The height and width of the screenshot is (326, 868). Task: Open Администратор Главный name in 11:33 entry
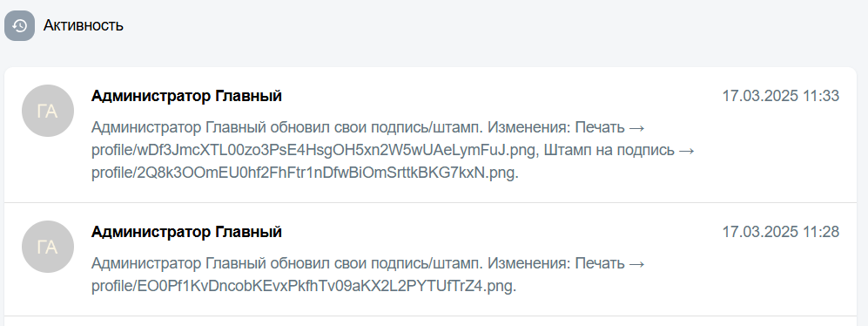[x=186, y=96]
